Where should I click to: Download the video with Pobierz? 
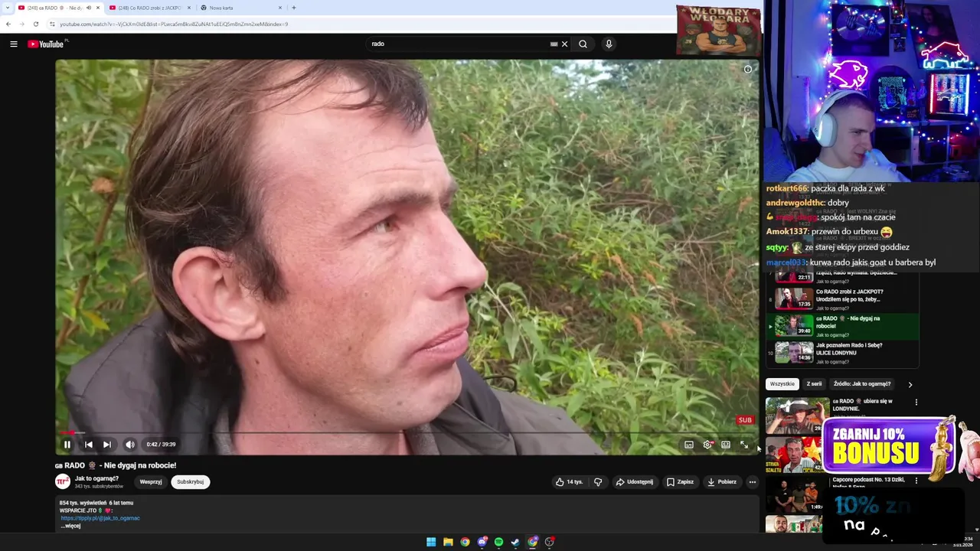pyautogui.click(x=721, y=482)
